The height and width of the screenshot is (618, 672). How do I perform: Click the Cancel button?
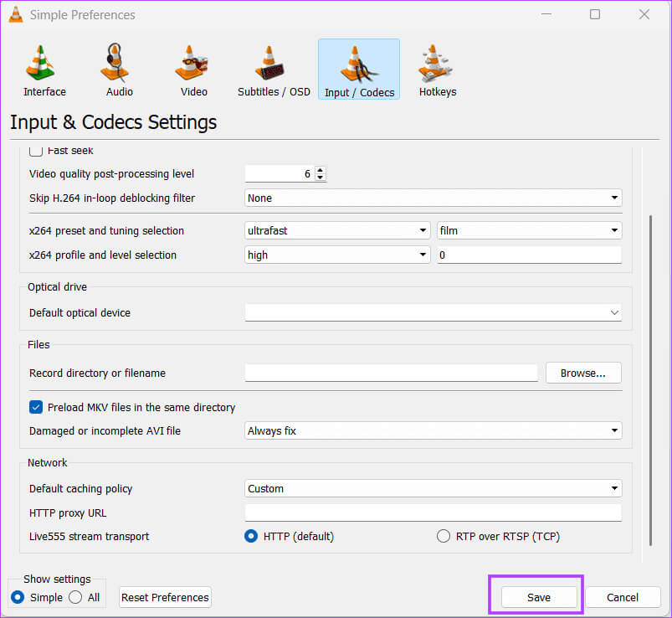[623, 597]
